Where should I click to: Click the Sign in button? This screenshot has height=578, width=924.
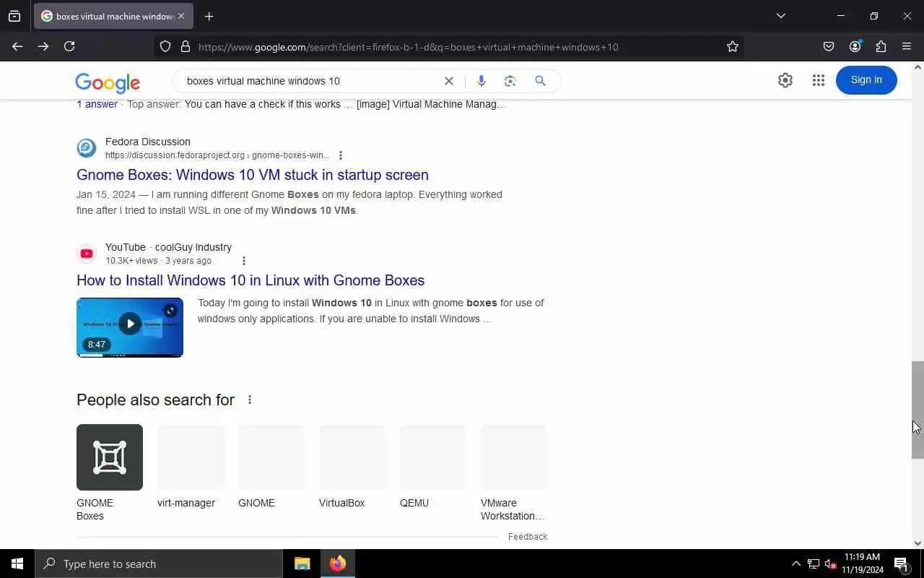pos(866,79)
